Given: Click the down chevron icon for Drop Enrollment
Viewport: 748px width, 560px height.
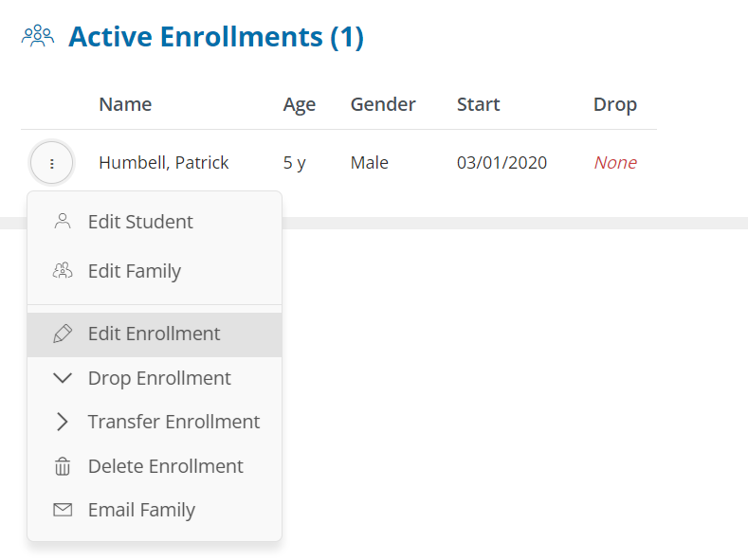Looking at the screenshot, I should (63, 378).
